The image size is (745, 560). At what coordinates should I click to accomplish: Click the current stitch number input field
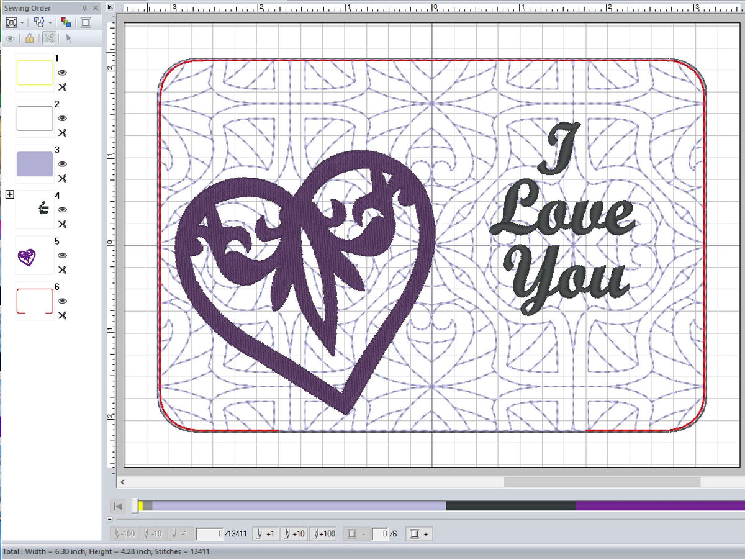[x=210, y=534]
